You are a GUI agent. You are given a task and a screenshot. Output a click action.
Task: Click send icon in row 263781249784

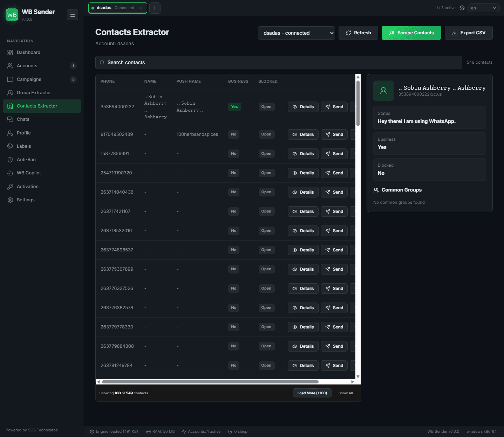point(328,366)
